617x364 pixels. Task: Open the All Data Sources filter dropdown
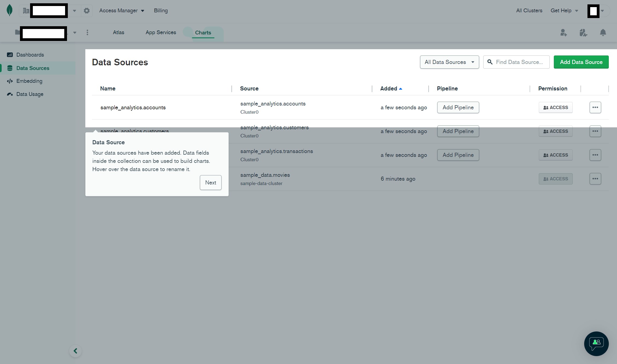click(x=449, y=62)
